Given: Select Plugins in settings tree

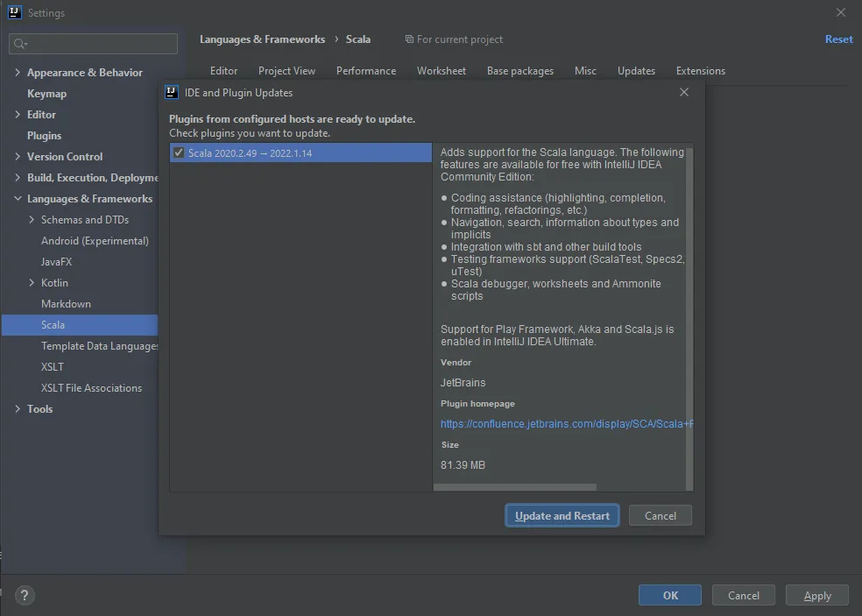Looking at the screenshot, I should pyautogui.click(x=44, y=135).
